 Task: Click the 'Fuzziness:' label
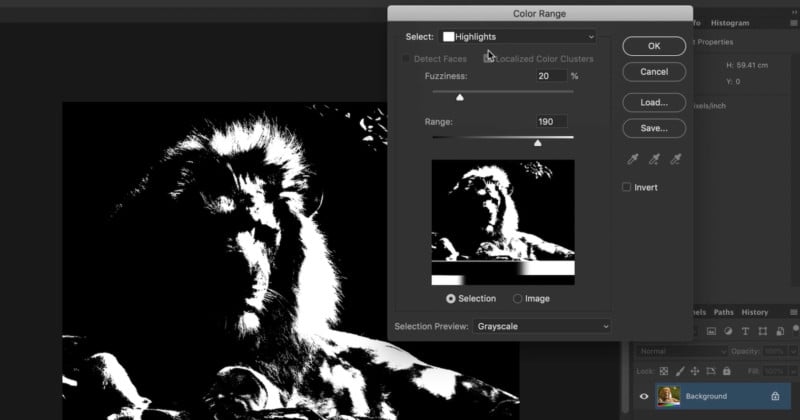(446, 76)
